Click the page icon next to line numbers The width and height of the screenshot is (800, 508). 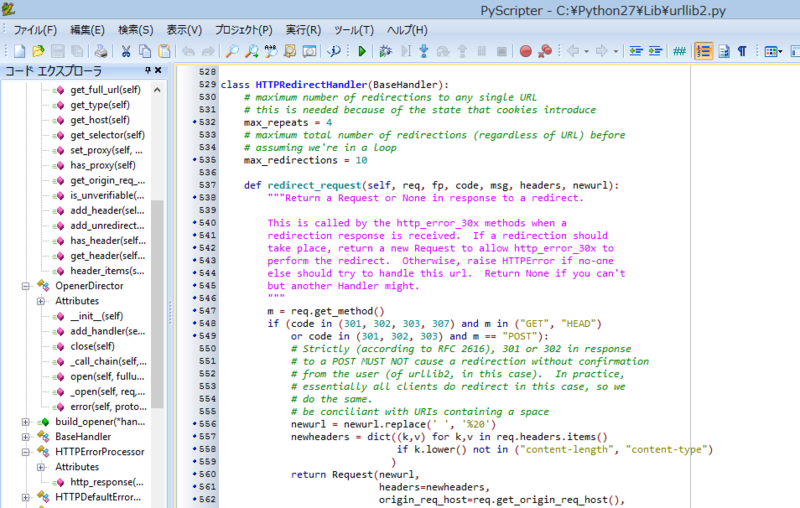[723, 51]
